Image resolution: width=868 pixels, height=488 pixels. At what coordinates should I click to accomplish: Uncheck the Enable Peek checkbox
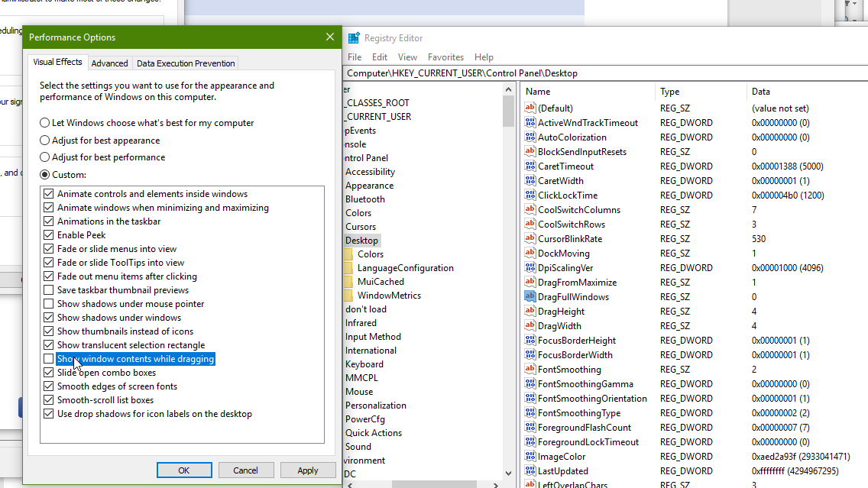pos(49,235)
